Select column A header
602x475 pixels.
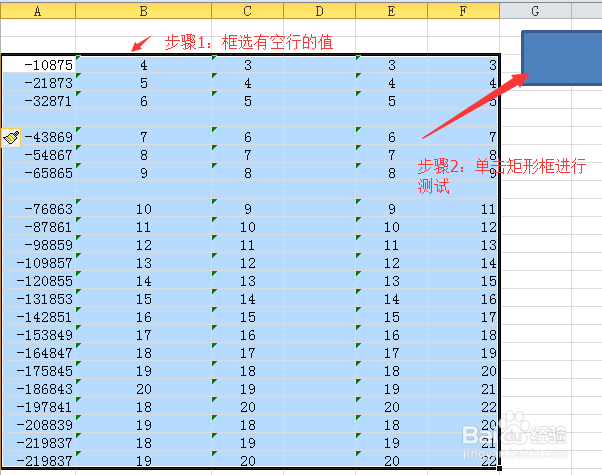(38, 11)
